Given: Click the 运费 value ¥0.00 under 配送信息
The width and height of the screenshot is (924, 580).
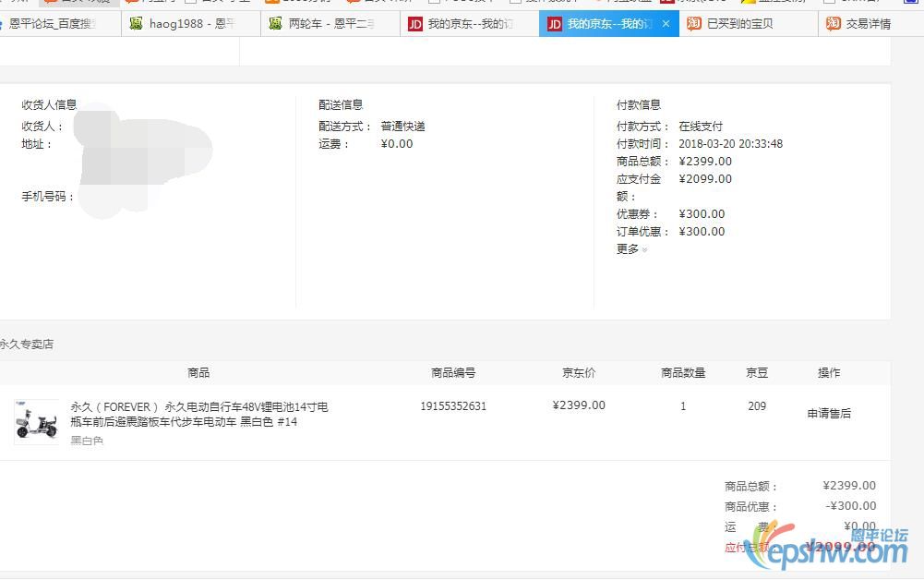Looking at the screenshot, I should (x=397, y=144).
